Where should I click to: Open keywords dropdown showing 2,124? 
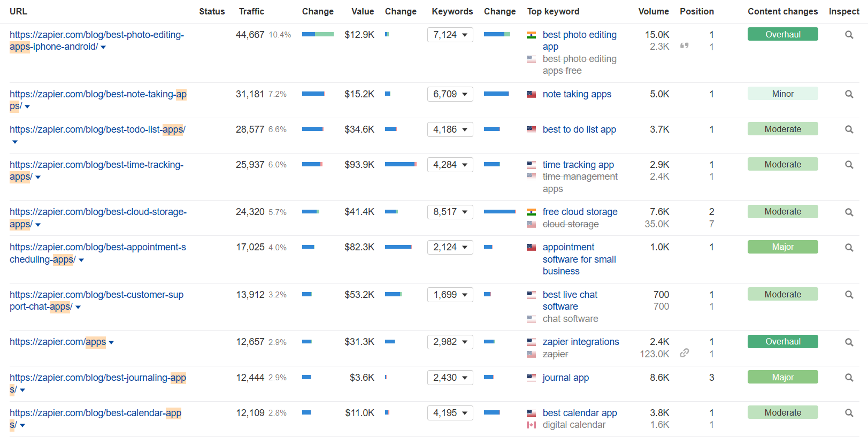[x=450, y=247]
